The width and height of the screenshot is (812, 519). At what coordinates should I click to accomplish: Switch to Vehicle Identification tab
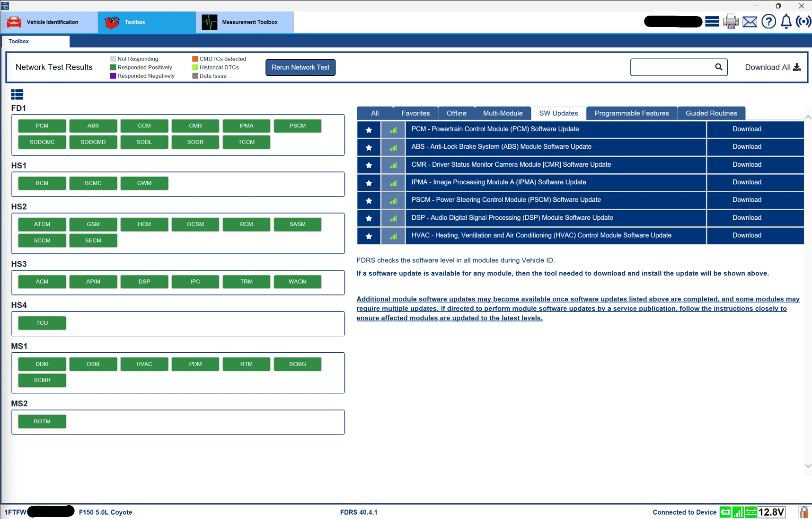pyautogui.click(x=49, y=22)
